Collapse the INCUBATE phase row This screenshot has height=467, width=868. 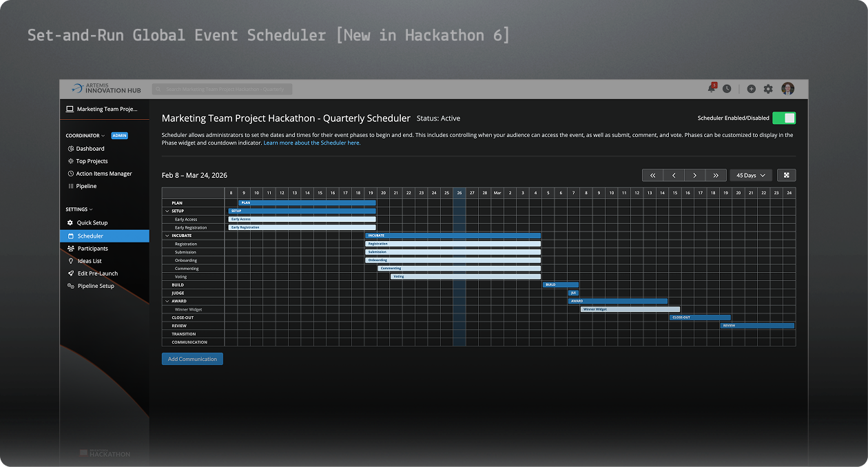(167, 235)
